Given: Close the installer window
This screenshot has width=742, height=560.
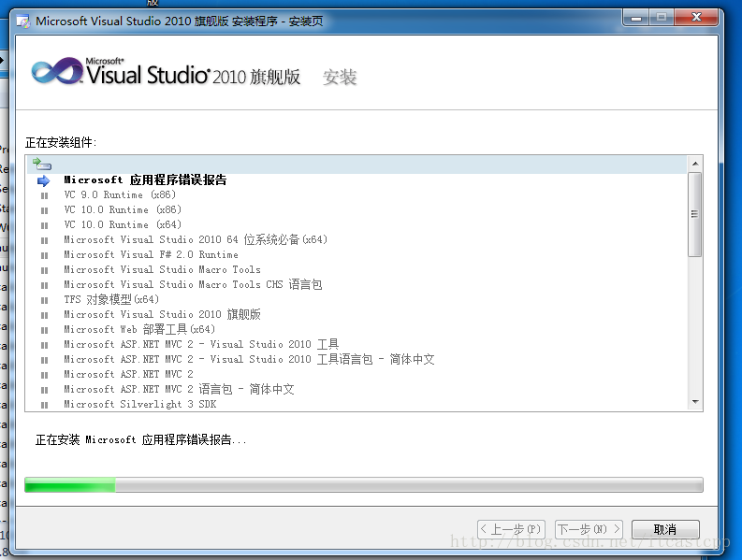Looking at the screenshot, I should (x=696, y=18).
